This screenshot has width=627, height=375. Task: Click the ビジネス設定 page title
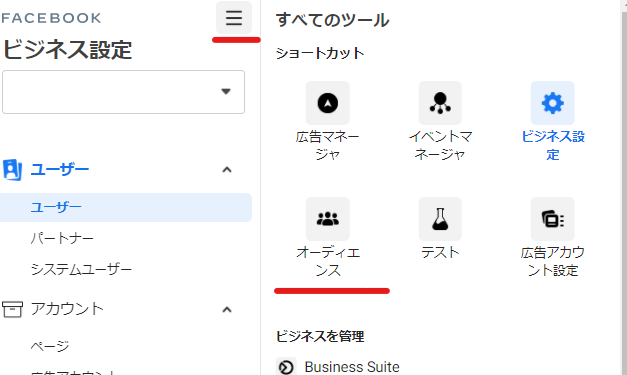(67, 50)
